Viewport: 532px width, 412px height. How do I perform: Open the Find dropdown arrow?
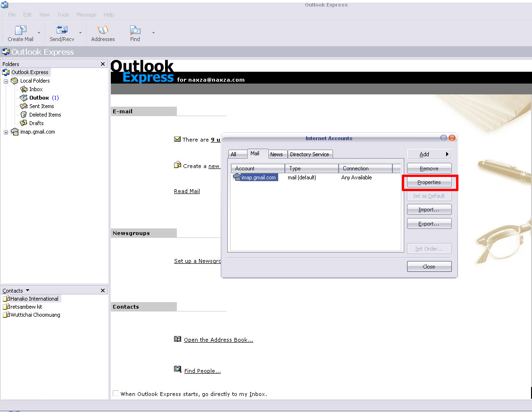click(x=153, y=33)
